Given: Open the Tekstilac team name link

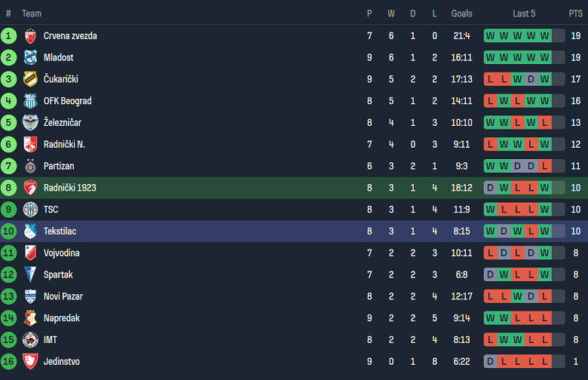Looking at the screenshot, I should click(60, 231).
